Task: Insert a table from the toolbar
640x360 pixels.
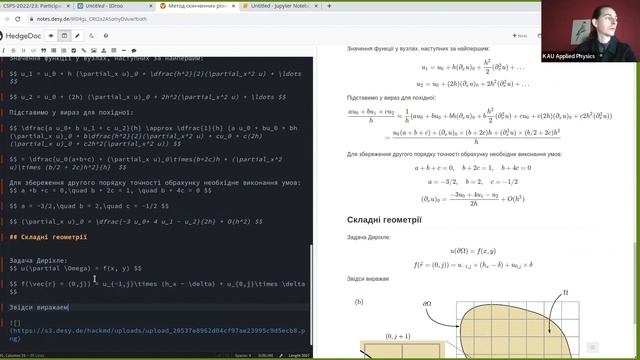Action: pyautogui.click(x=113, y=51)
